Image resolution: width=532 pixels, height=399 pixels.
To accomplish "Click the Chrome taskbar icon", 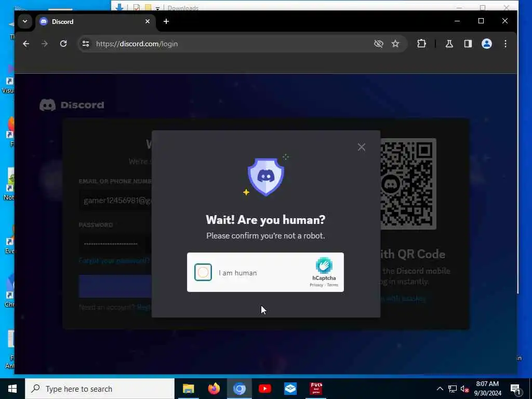I will (239, 389).
